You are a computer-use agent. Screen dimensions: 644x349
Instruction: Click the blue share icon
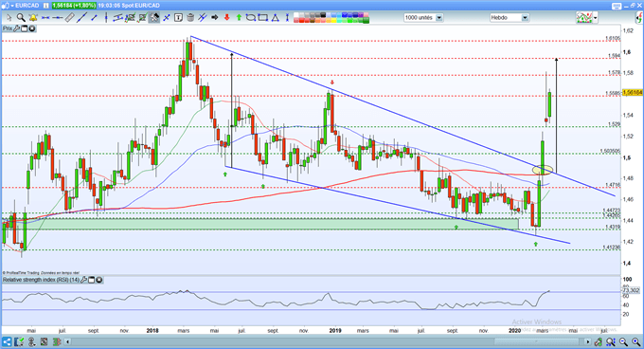[7, 341]
